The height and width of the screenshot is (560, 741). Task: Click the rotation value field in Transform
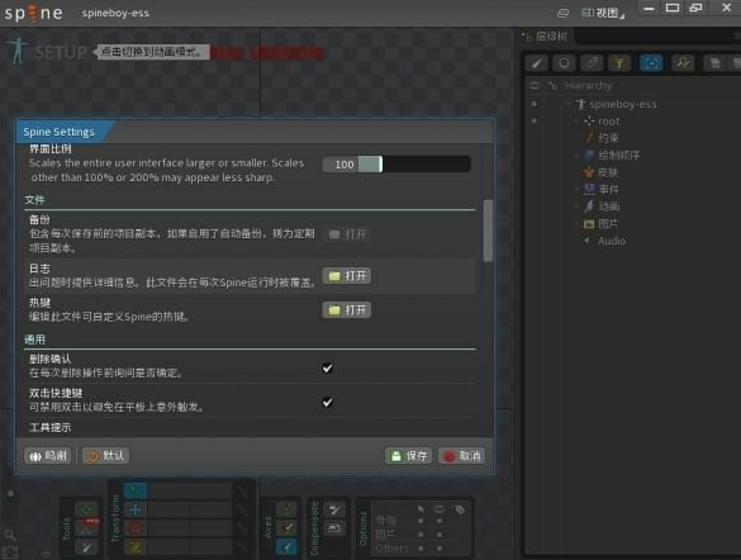point(191,491)
